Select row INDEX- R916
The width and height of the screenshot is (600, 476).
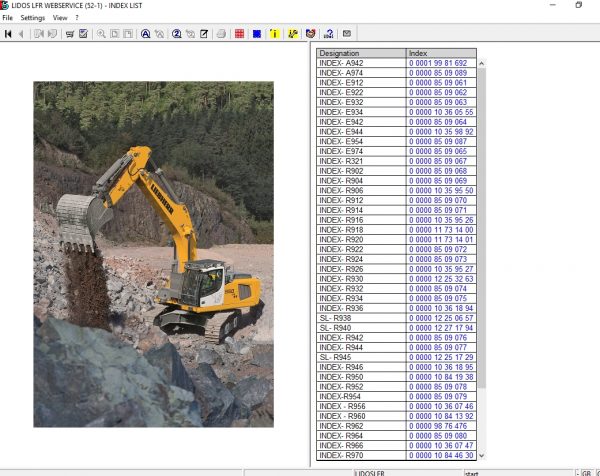tap(396, 220)
